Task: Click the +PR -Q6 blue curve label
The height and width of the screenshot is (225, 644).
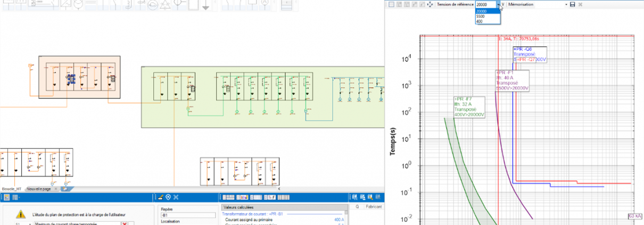Action: point(530,54)
